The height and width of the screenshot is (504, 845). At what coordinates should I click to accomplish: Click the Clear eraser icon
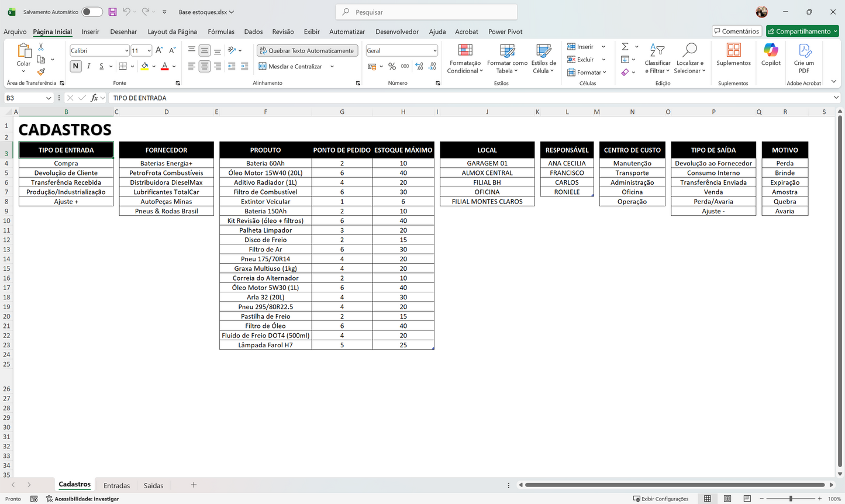[625, 72]
